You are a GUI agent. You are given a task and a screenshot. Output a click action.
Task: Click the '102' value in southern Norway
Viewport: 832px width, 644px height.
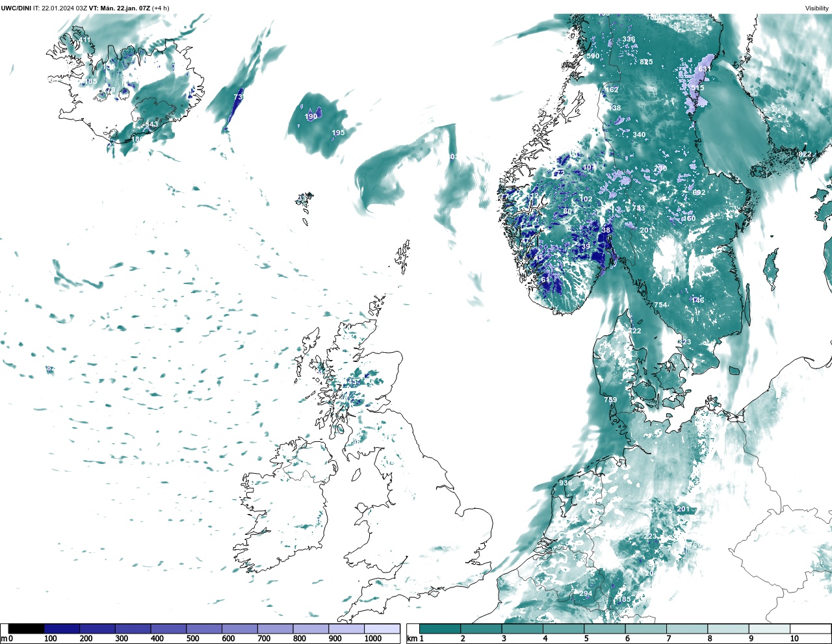pos(586,199)
